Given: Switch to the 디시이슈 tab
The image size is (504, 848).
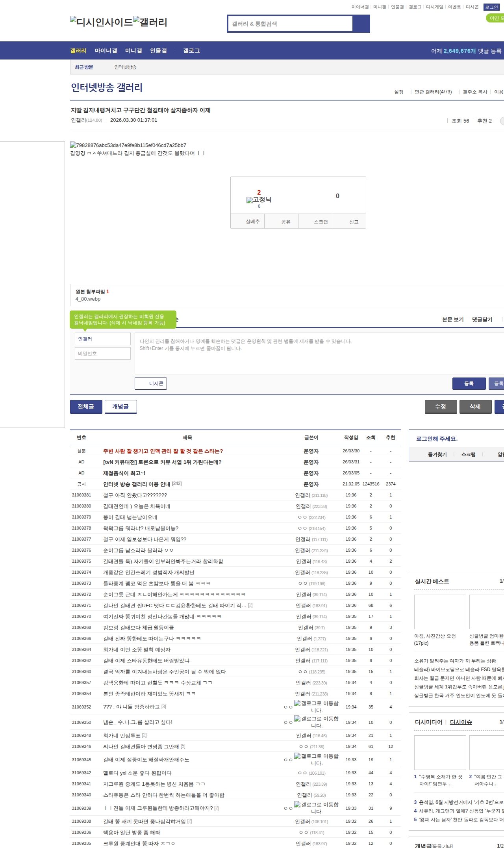Looking at the screenshot, I should 461,722.
